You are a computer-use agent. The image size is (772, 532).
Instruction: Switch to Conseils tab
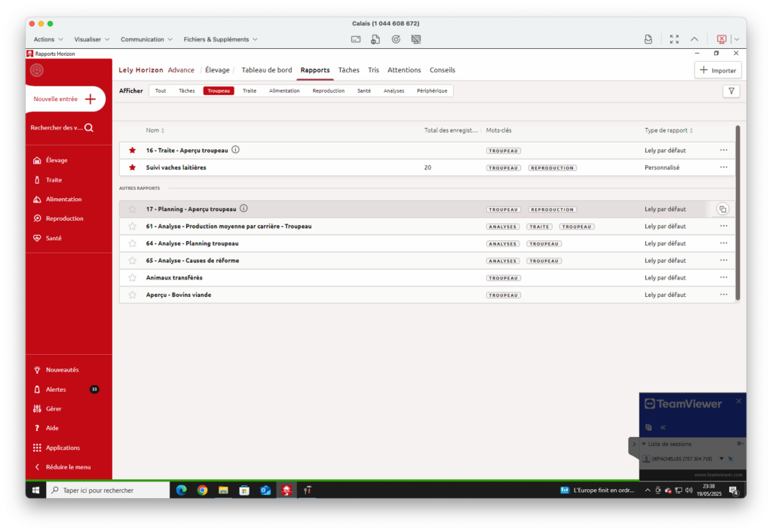point(442,70)
